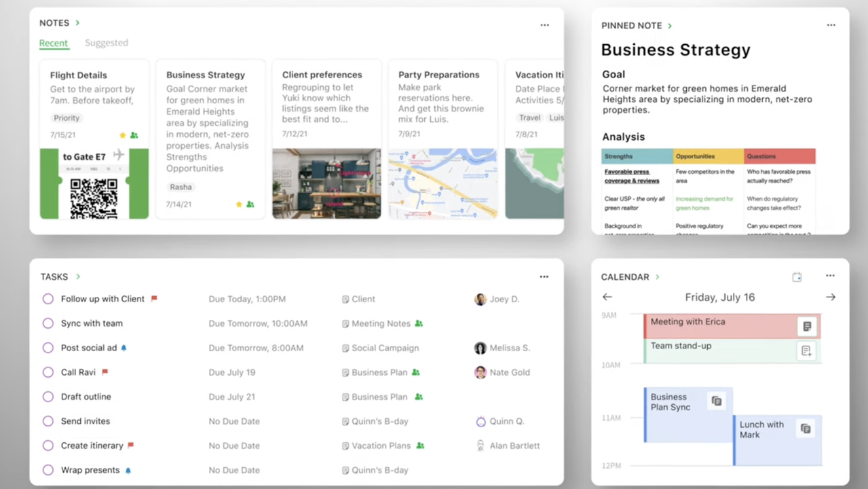Open linked notes for Business Plan Sync
Screen dimensions: 868x489
point(716,401)
